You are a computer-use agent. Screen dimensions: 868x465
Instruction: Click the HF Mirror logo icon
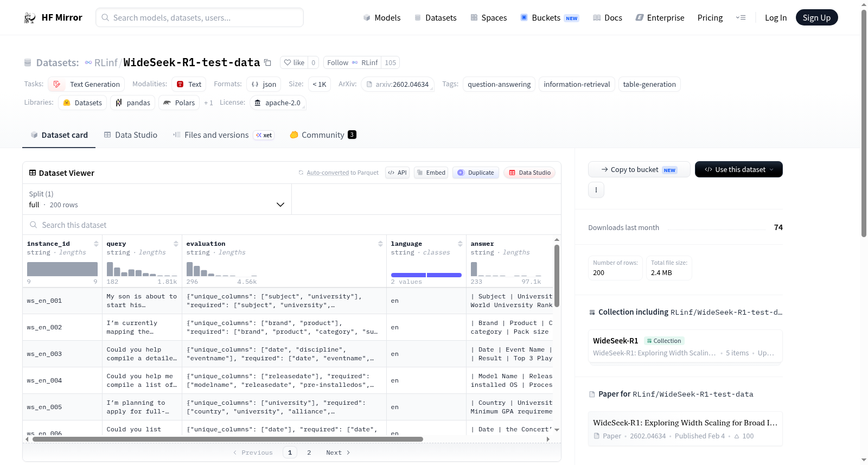(x=30, y=18)
